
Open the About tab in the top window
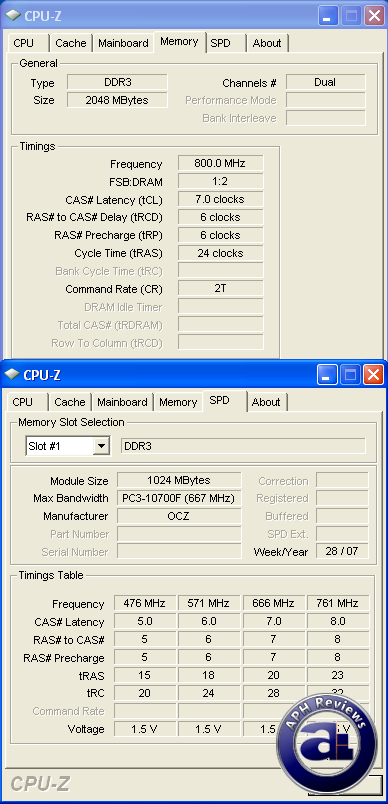(267, 43)
